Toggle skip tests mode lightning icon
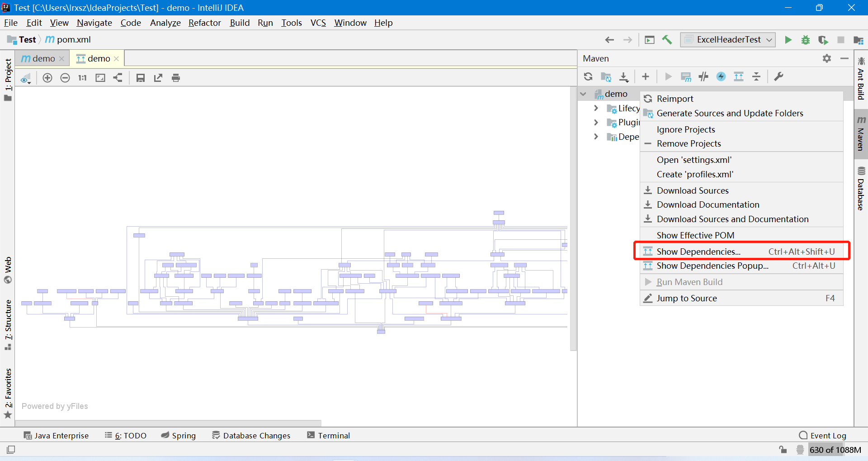Viewport: 868px width, 461px height. pos(721,76)
